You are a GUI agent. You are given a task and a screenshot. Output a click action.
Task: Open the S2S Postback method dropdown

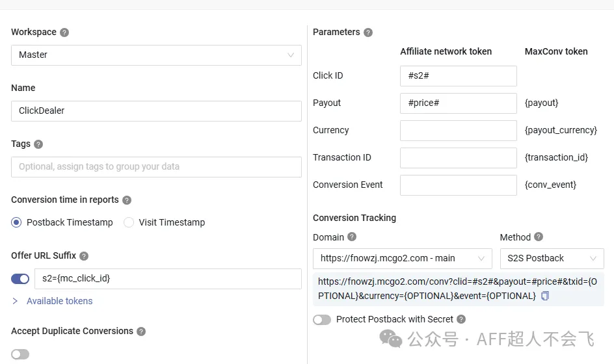(x=552, y=259)
